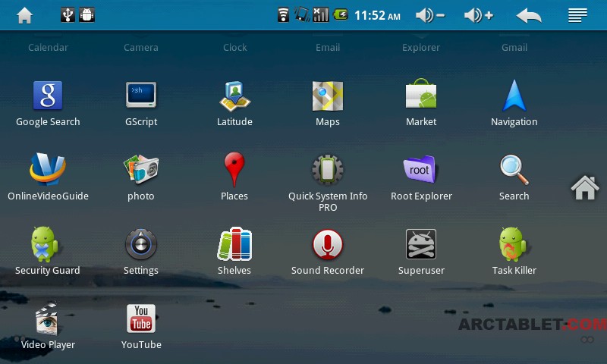Return home via the side house button
The height and width of the screenshot is (364, 607).
[585, 188]
